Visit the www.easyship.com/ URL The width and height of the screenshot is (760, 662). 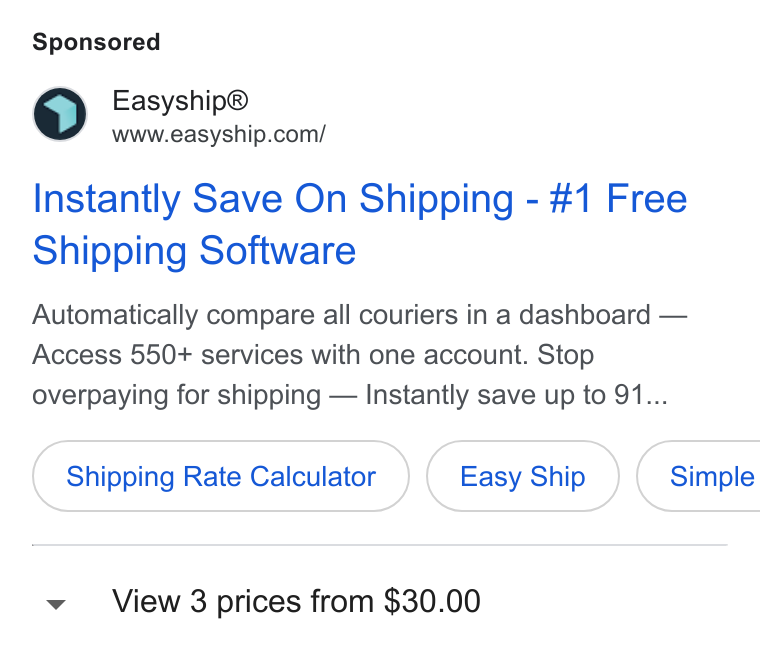(219, 134)
